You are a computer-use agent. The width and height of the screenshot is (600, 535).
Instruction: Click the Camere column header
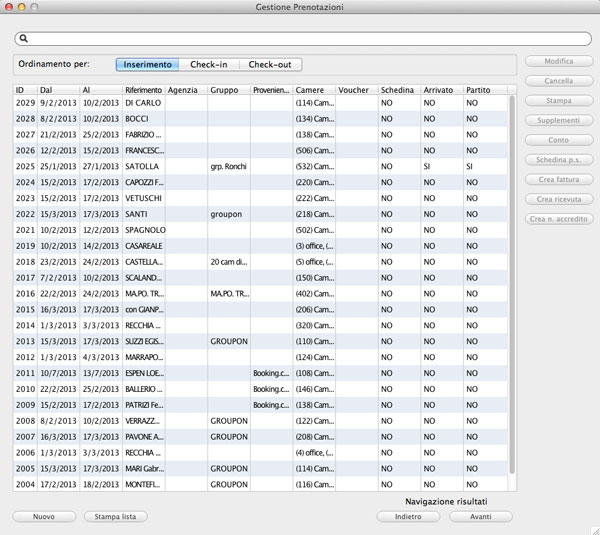[314, 90]
